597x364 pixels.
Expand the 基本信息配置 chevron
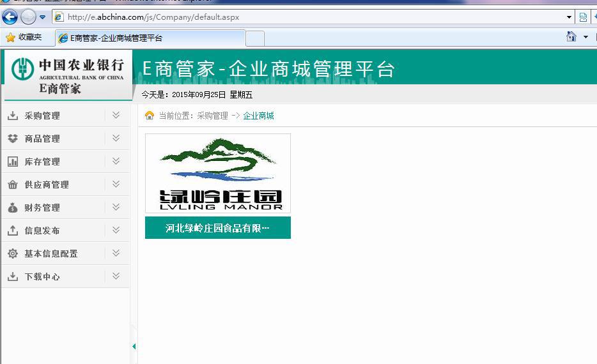(x=116, y=253)
